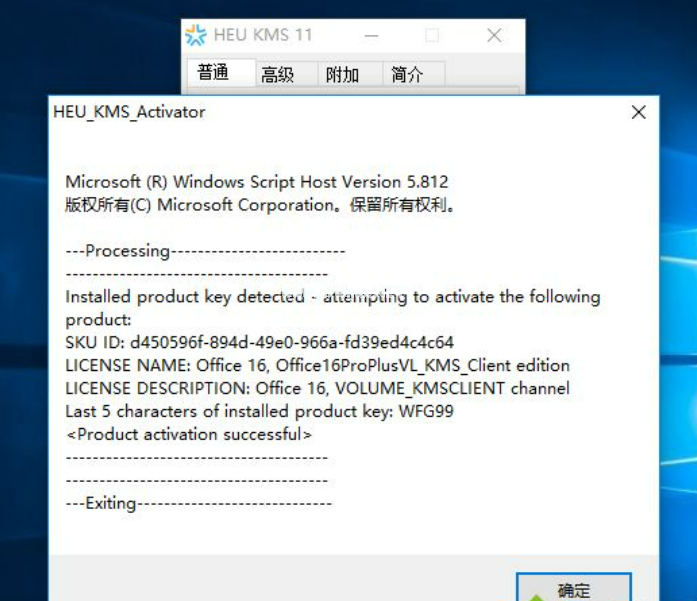Minimize the HEU KMS 11 window
This screenshot has height=601, width=697.
pos(372,35)
